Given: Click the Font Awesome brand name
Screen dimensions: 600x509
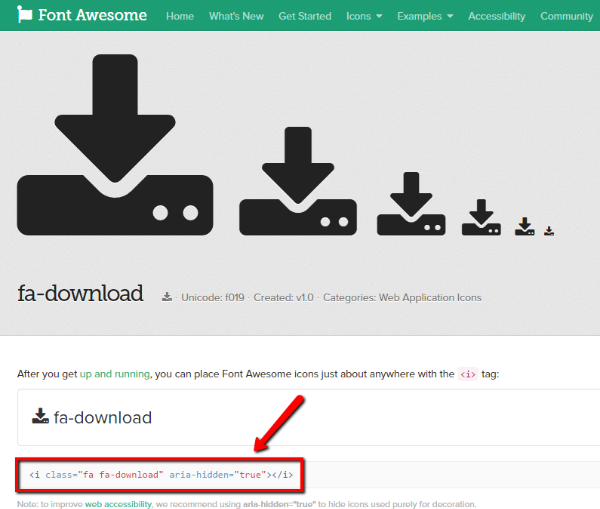Looking at the screenshot, I should click(x=92, y=16).
